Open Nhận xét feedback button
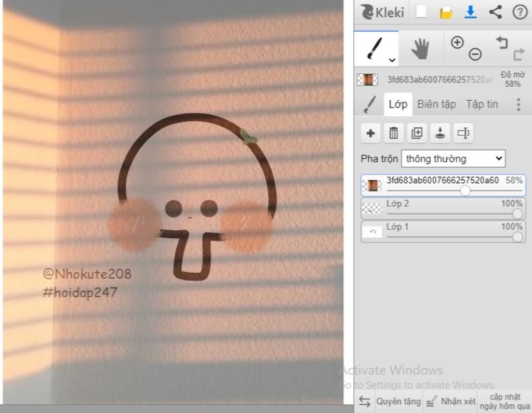 point(450,402)
